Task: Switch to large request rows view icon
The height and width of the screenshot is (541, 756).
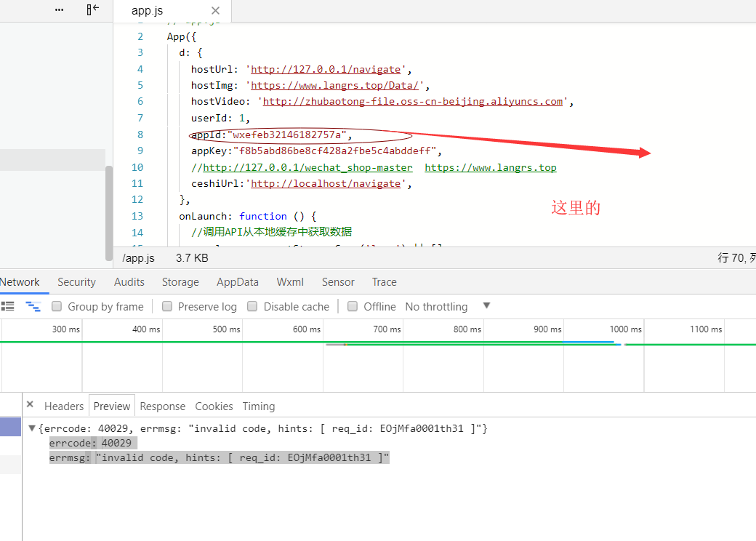Action: point(8,306)
